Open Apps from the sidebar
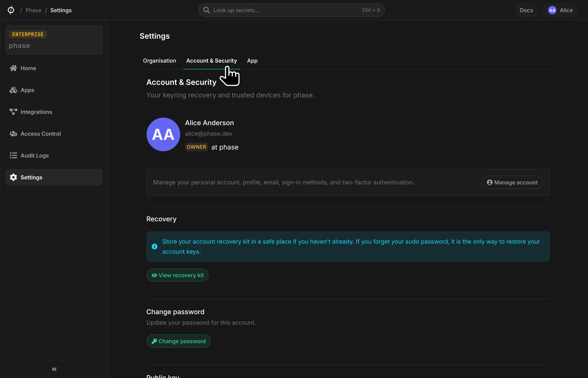This screenshot has width=588, height=378. pos(54,90)
